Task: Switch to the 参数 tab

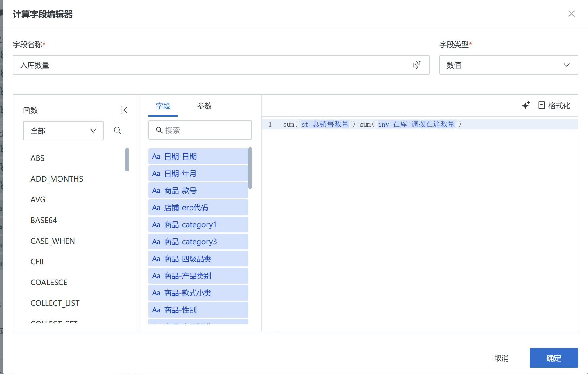Action: tap(204, 106)
